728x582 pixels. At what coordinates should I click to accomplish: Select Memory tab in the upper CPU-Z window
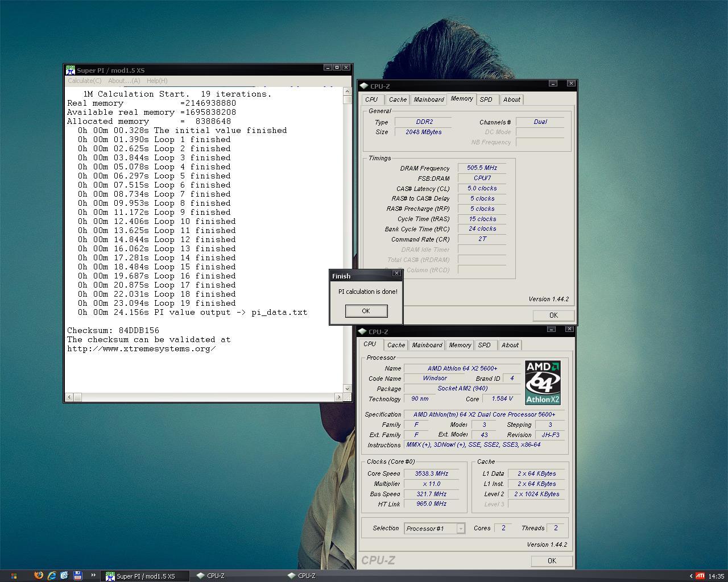tap(462, 98)
